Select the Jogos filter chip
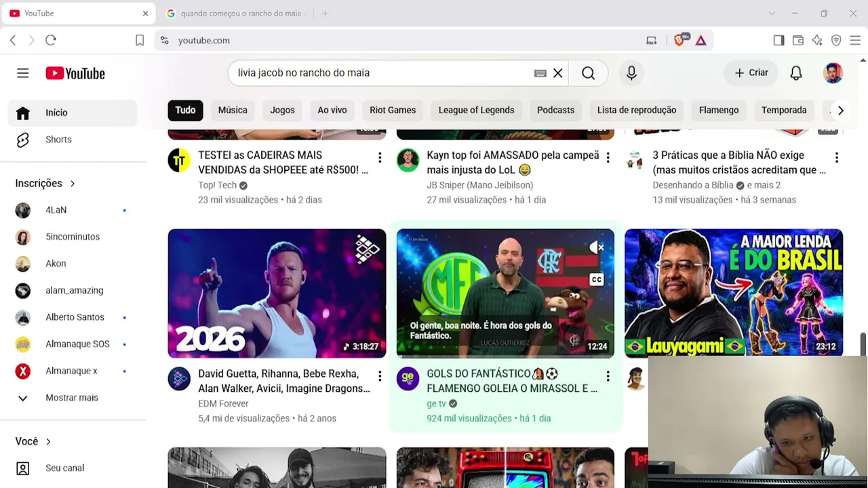 (282, 110)
